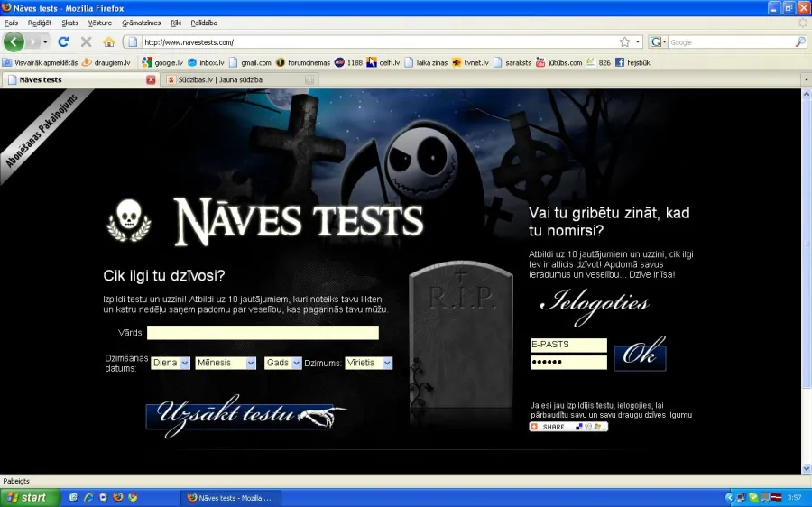Open the draugiem.lv bookmark
Viewport: 812px width, 507px height.
pos(106,62)
